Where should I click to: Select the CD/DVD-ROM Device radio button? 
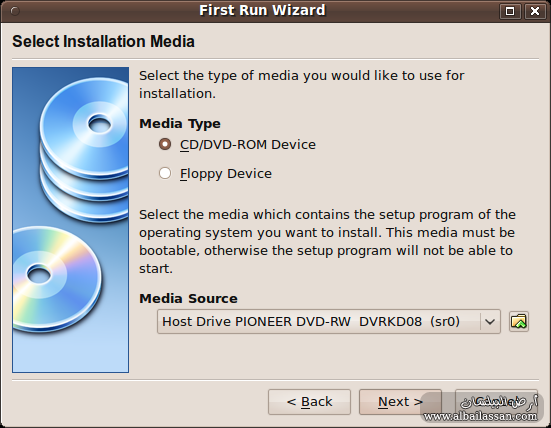(x=165, y=144)
